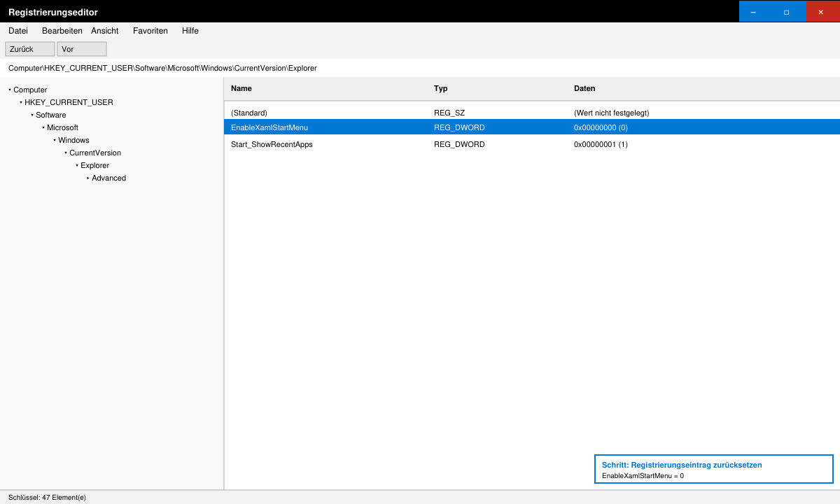
Task: Sort by the Name column header
Action: [x=241, y=88]
